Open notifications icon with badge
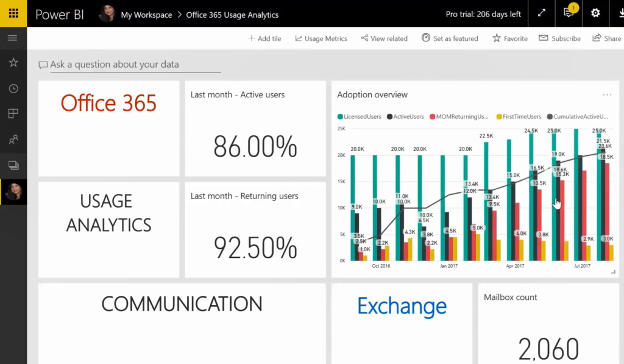 coord(569,13)
